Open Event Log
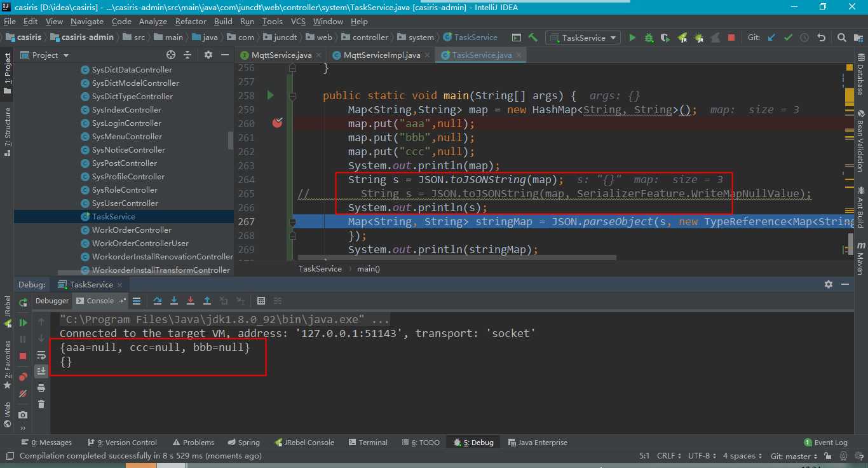The image size is (868, 468). tap(825, 443)
